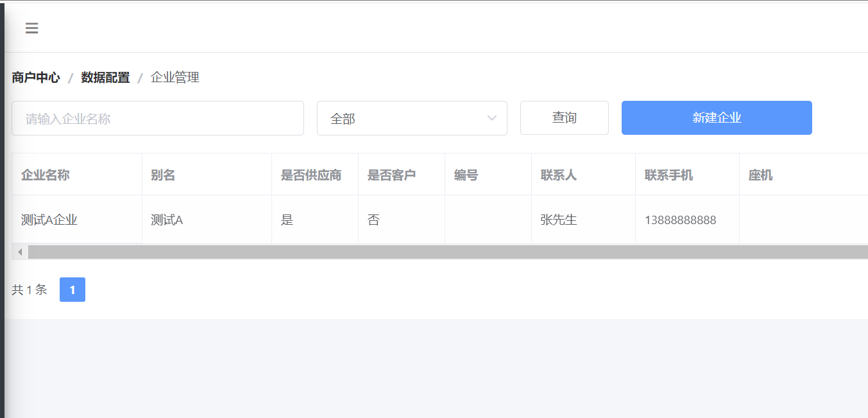Open 数据配置 in the breadcrumb
The height and width of the screenshot is (418, 868).
point(105,78)
